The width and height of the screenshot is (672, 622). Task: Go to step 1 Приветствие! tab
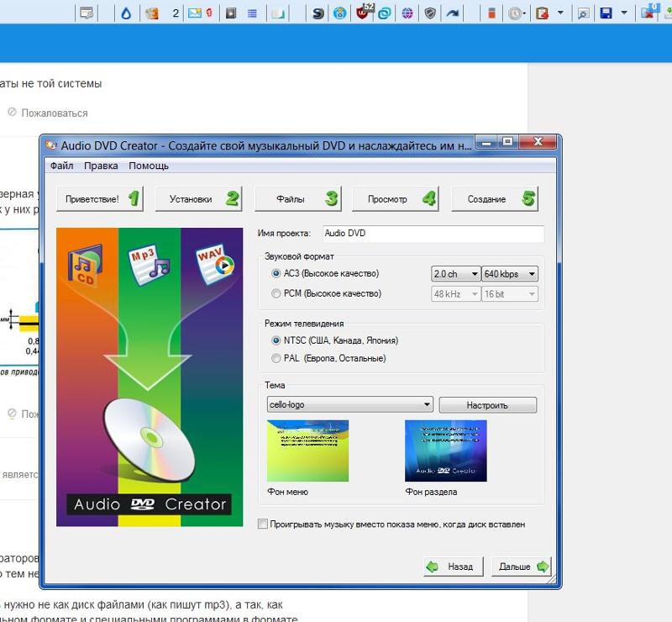pos(100,198)
